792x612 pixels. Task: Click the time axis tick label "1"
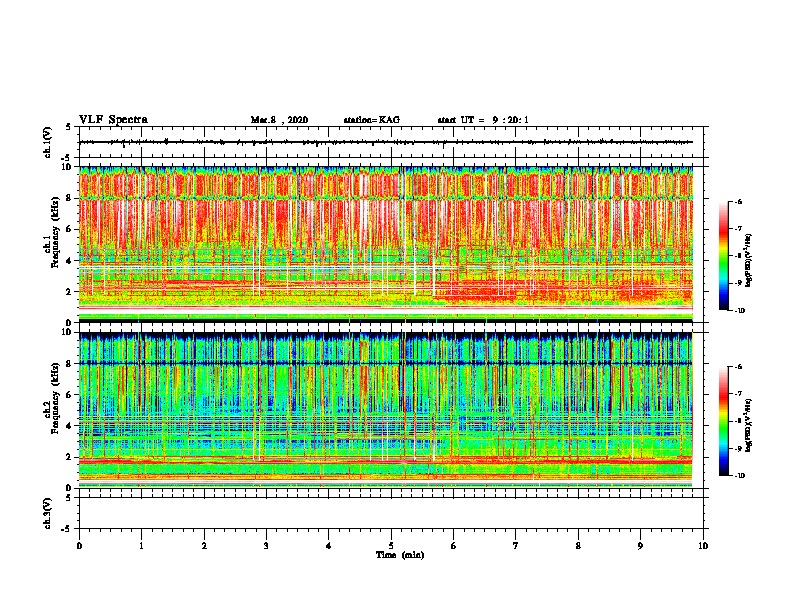pyautogui.click(x=141, y=546)
